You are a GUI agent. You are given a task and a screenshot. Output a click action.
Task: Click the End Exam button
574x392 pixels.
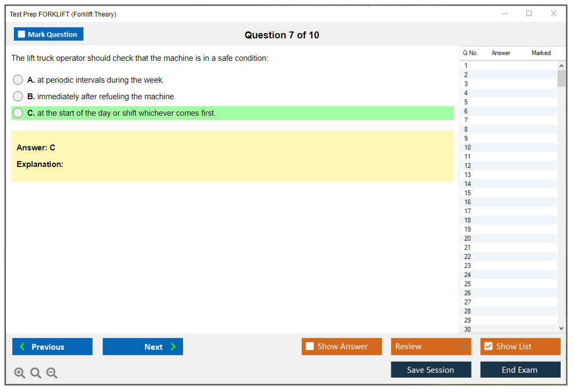(520, 370)
